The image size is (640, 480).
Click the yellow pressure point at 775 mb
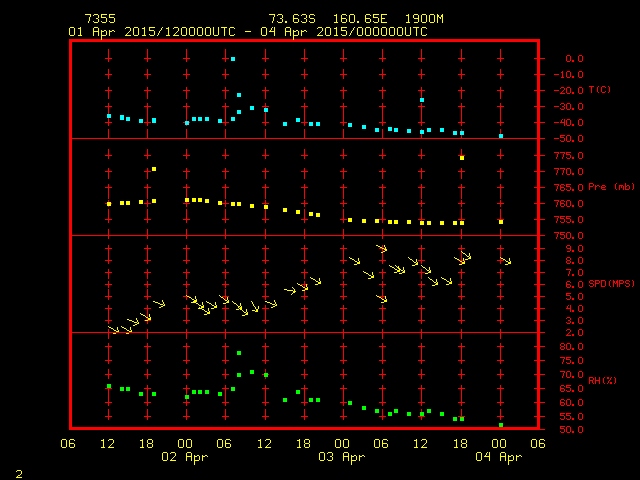[x=462, y=158]
